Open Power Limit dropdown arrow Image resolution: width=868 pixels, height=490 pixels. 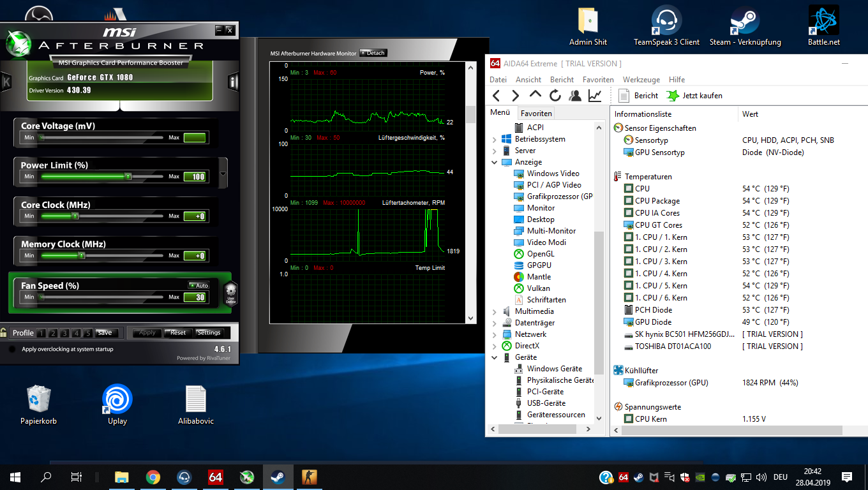[x=223, y=174]
